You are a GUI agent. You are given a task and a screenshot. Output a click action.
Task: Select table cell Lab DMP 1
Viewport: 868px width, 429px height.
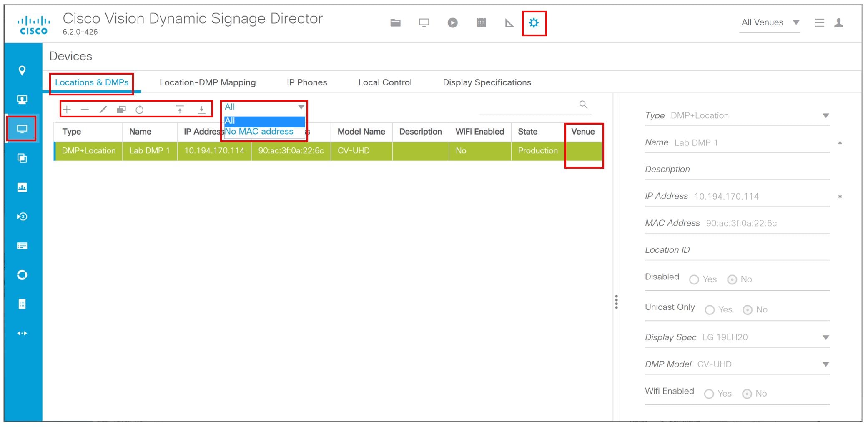(150, 151)
